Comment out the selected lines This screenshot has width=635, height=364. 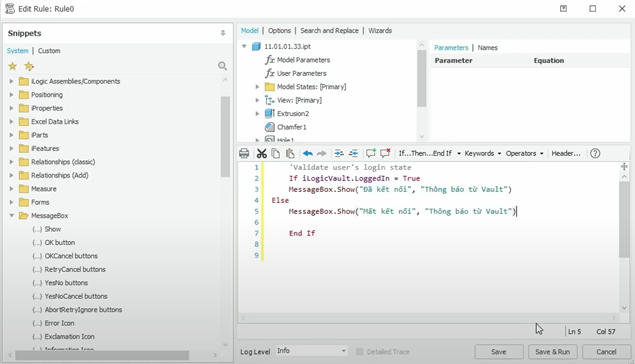click(371, 153)
